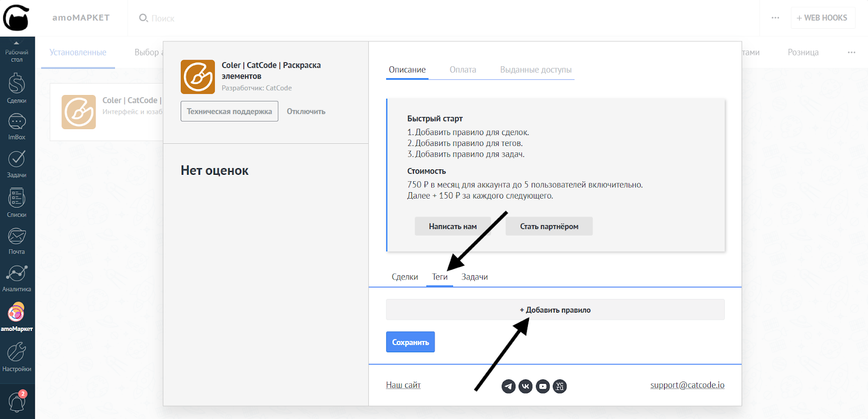Open the three-dots menu near WEB HOOKS

775,18
